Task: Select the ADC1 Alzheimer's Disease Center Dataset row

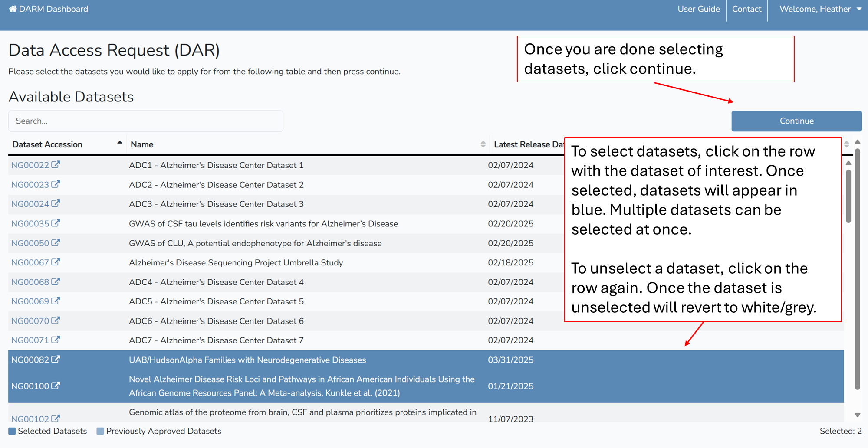Action: [x=216, y=165]
